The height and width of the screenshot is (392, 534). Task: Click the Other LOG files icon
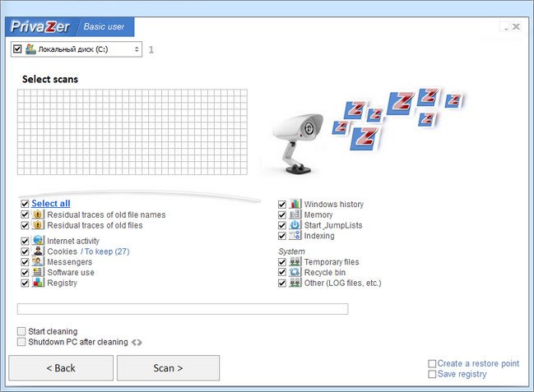(x=295, y=283)
